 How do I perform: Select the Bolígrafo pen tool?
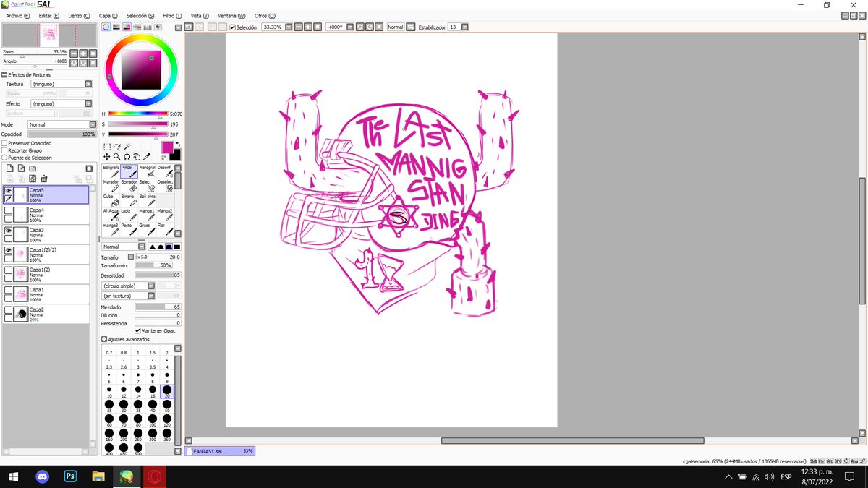(111, 171)
